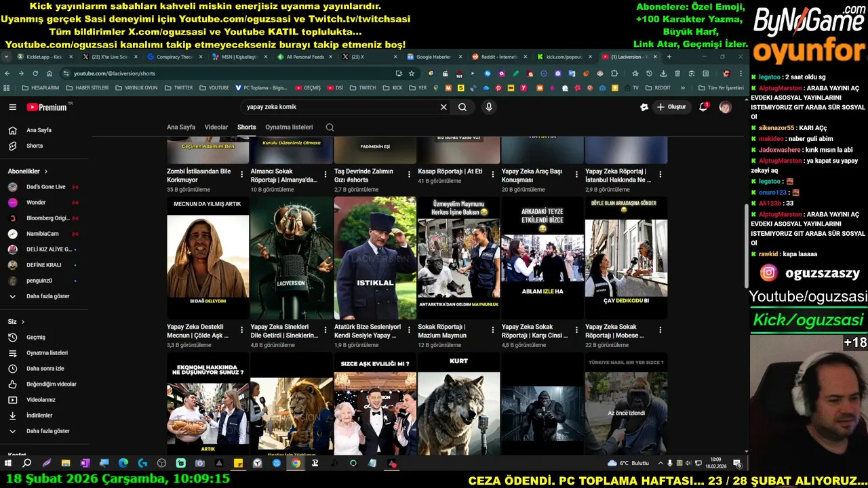Click the Chrome address bar URL
The height and width of the screenshot is (488, 868).
115,73
